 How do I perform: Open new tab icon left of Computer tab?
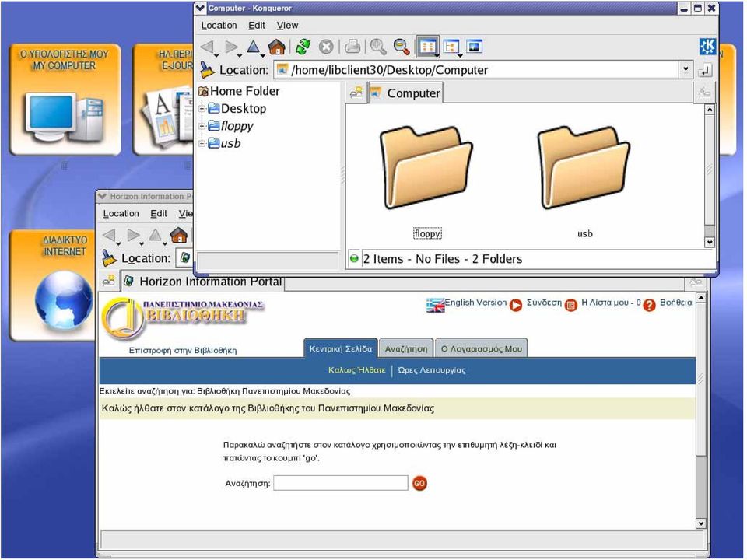(x=356, y=93)
